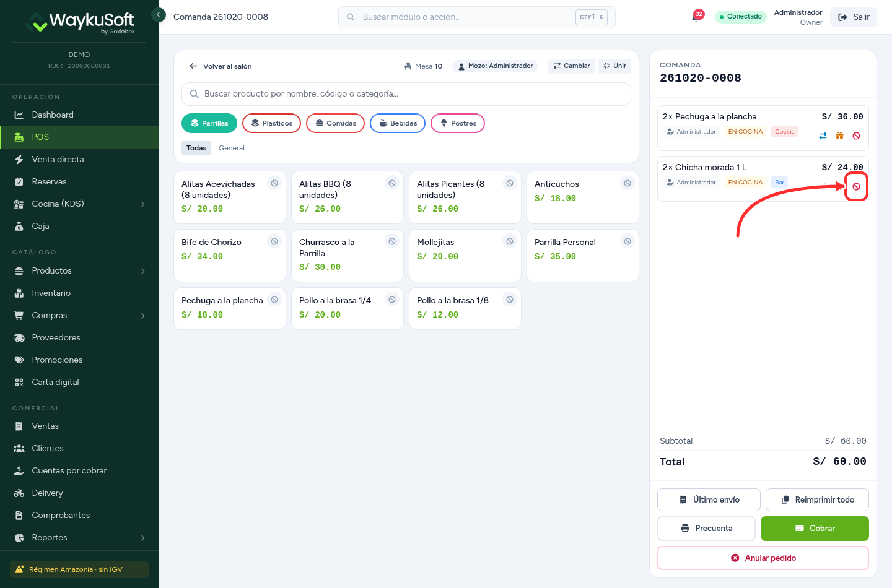Open the notifications bell with 32 badge
Image resolution: width=892 pixels, height=588 pixels.
(697, 17)
